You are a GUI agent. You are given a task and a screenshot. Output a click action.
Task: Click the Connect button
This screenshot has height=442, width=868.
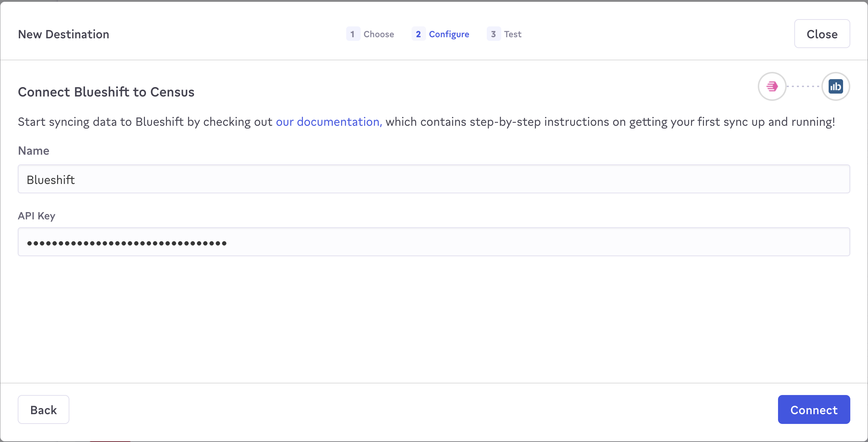814,410
